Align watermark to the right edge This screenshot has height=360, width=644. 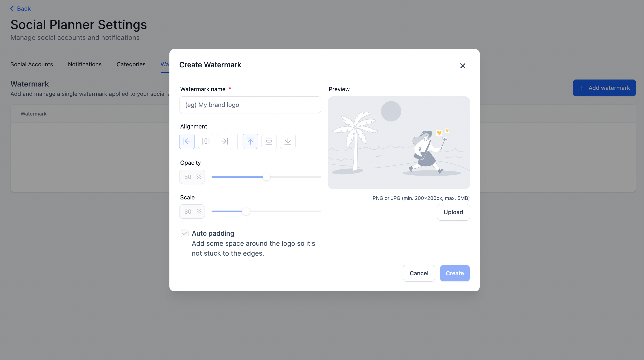(224, 141)
